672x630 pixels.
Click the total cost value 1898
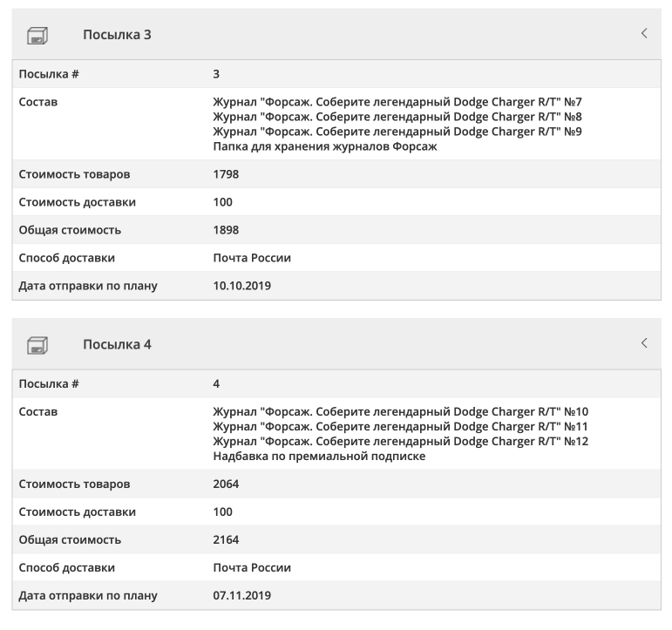click(226, 230)
